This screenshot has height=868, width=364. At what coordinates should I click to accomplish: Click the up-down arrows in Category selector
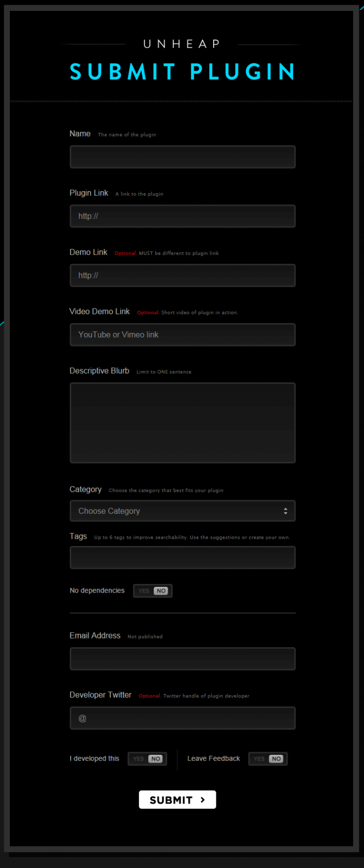click(285, 511)
